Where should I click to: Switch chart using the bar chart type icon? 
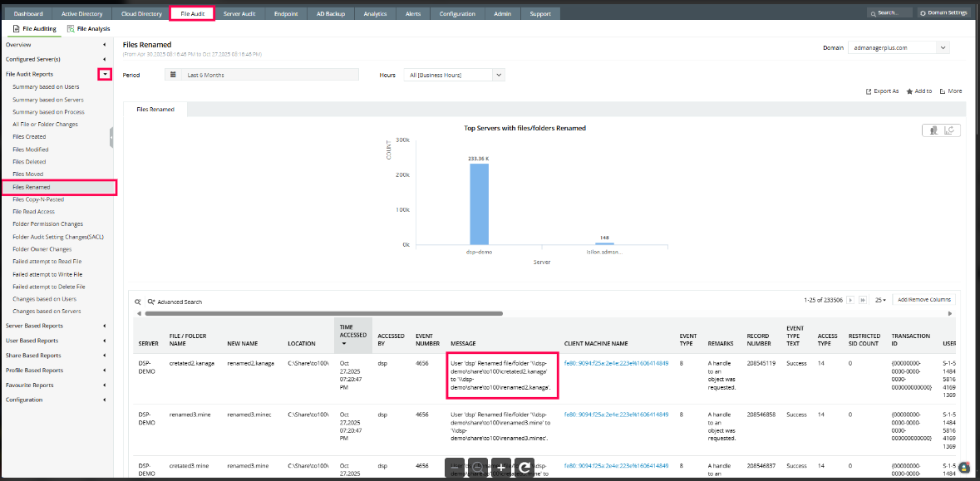tap(933, 130)
